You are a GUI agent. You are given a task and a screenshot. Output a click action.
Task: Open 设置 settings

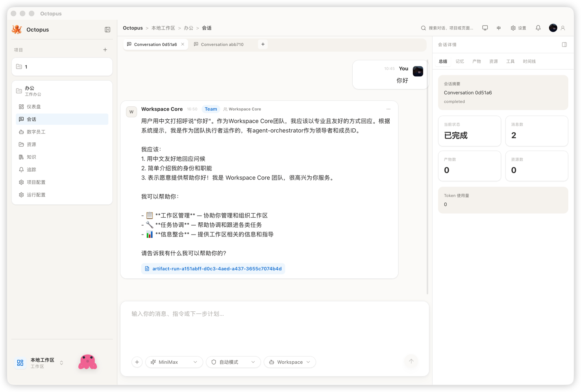pyautogui.click(x=518, y=28)
